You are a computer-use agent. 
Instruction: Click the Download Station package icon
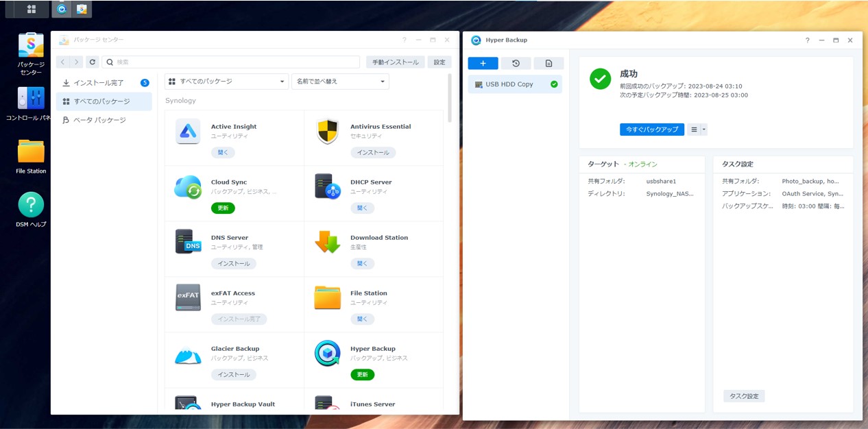(x=327, y=243)
